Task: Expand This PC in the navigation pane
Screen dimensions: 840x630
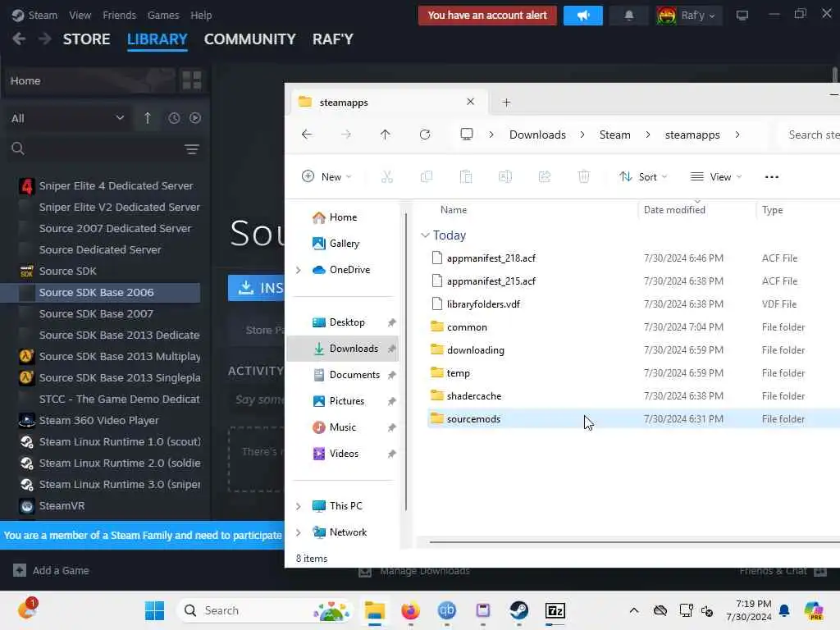Action: coord(299,506)
